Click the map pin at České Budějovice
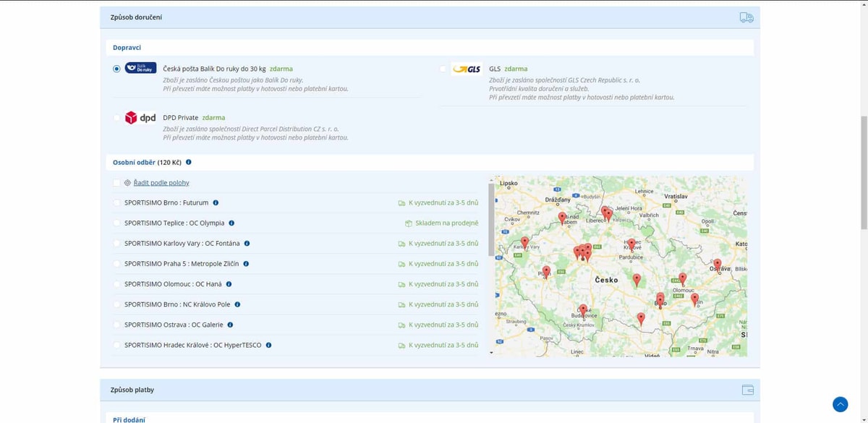This screenshot has width=868, height=423. pos(583,310)
